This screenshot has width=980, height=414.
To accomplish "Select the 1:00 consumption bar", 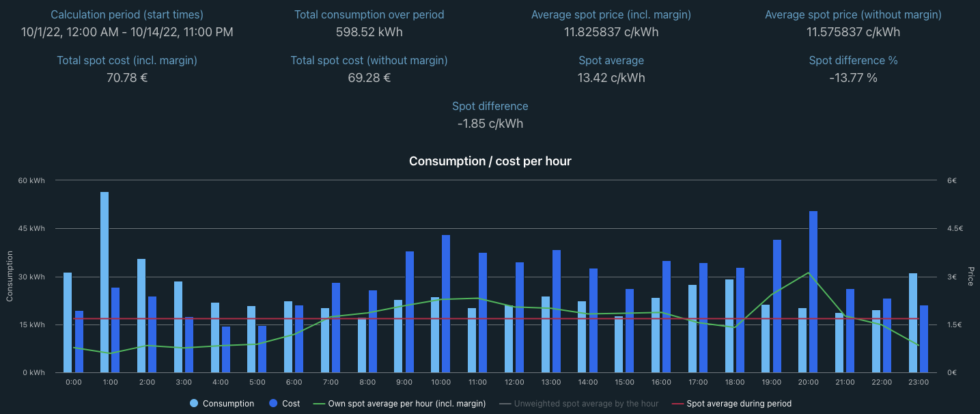I will coord(104,282).
